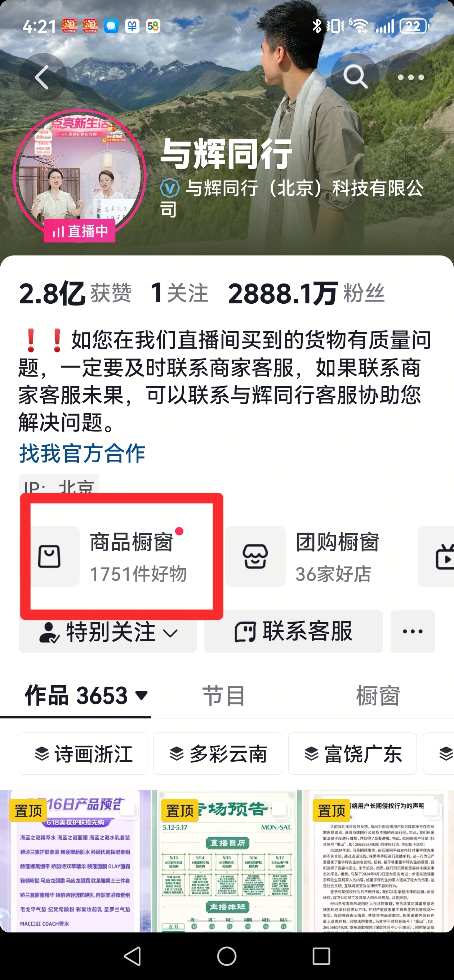Screen dimensions: 454x980
Task: Open the 找我官方合作 link
Action: [82, 453]
